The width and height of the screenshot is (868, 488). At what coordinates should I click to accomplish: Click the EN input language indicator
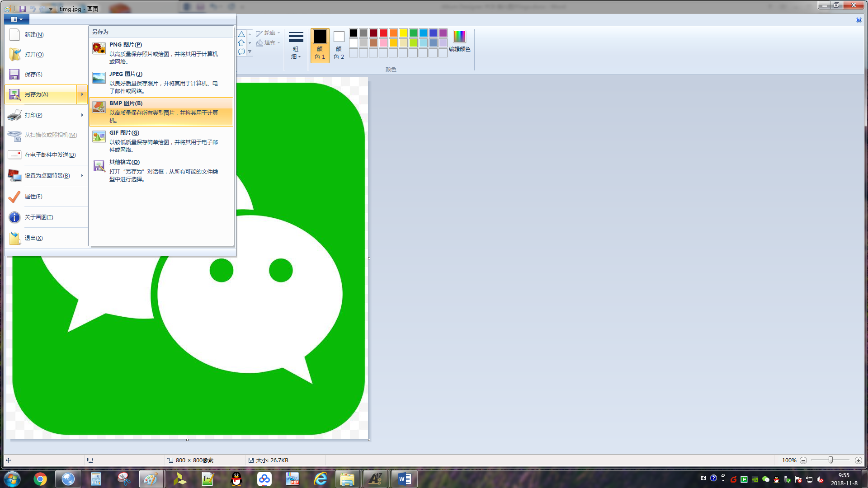pos(703,478)
